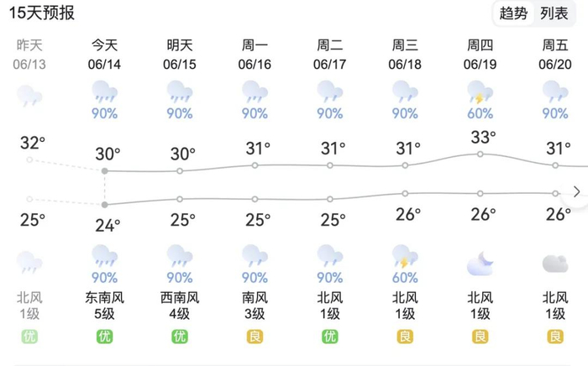Click the thunderstorm icon for 周四 06/19

[x=480, y=91]
